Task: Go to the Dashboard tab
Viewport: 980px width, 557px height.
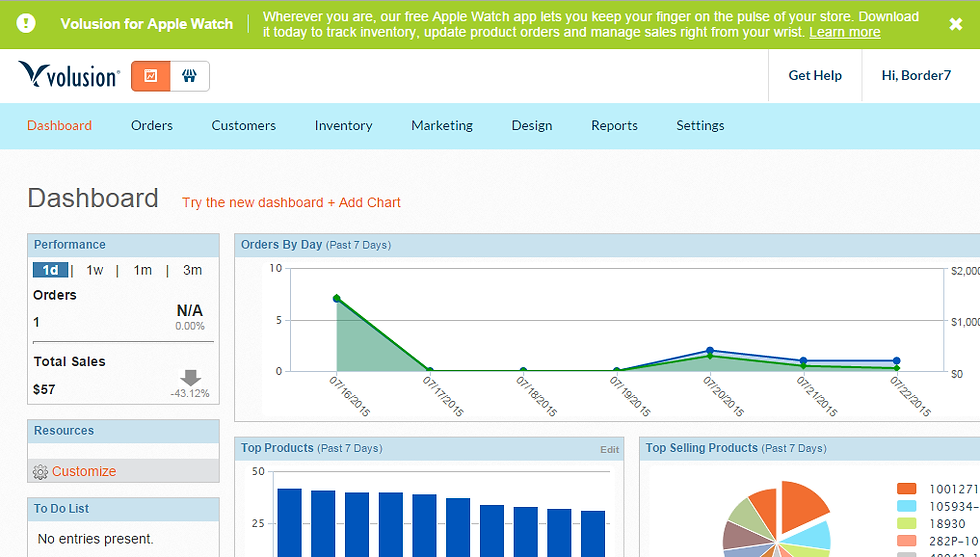Action: point(59,126)
